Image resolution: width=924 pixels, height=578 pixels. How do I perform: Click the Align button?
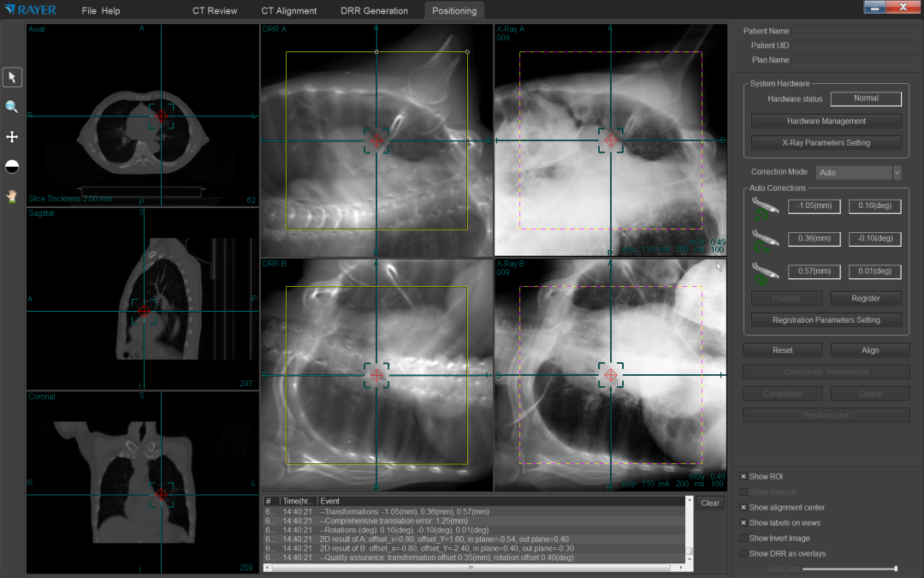tap(870, 350)
